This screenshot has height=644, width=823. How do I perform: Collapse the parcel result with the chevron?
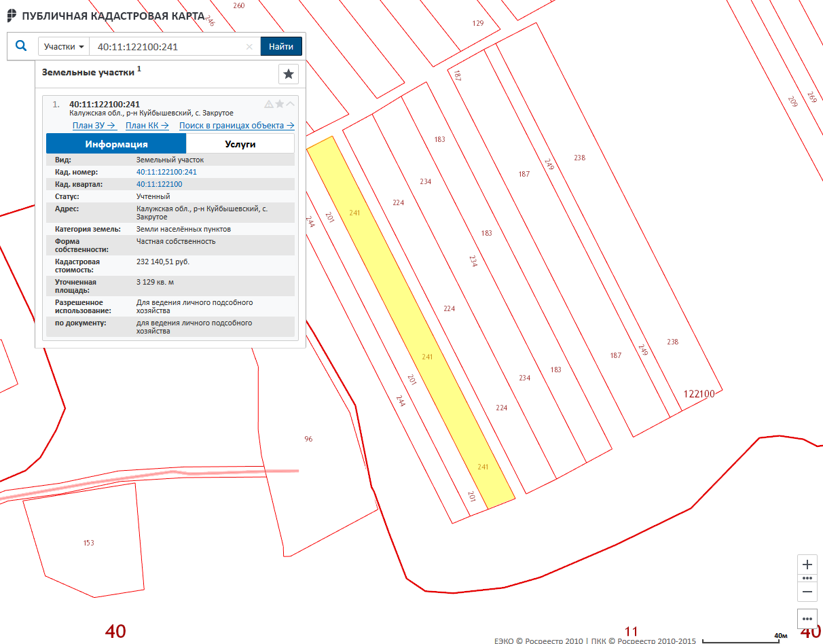291,104
